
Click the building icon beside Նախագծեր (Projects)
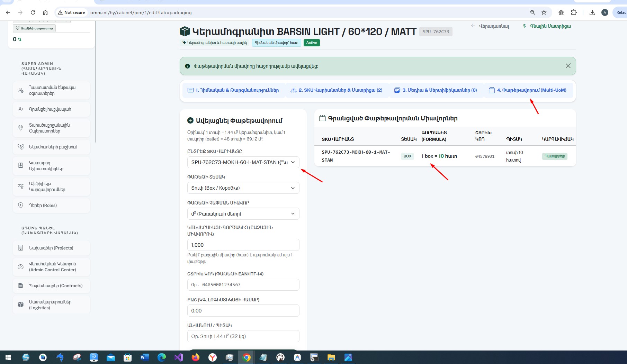[21, 248]
